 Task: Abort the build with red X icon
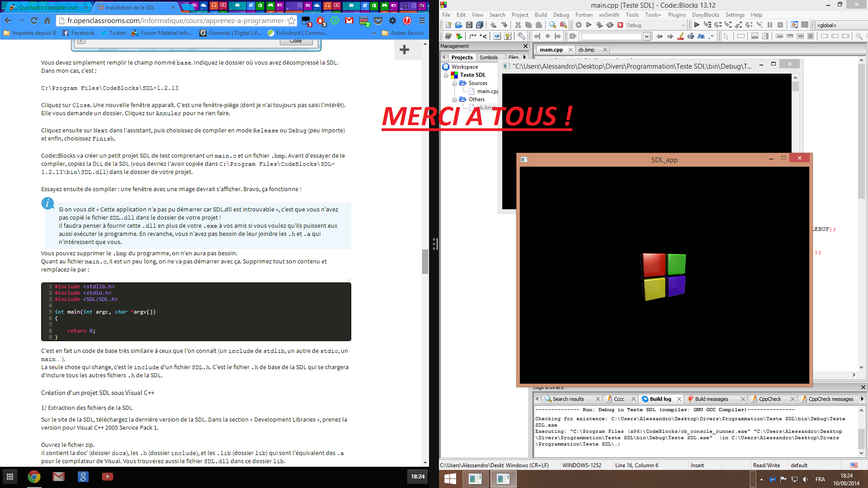pyautogui.click(x=620, y=25)
